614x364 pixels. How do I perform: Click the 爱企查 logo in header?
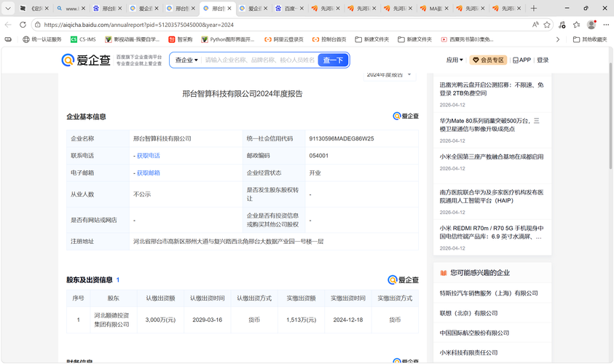coord(86,60)
